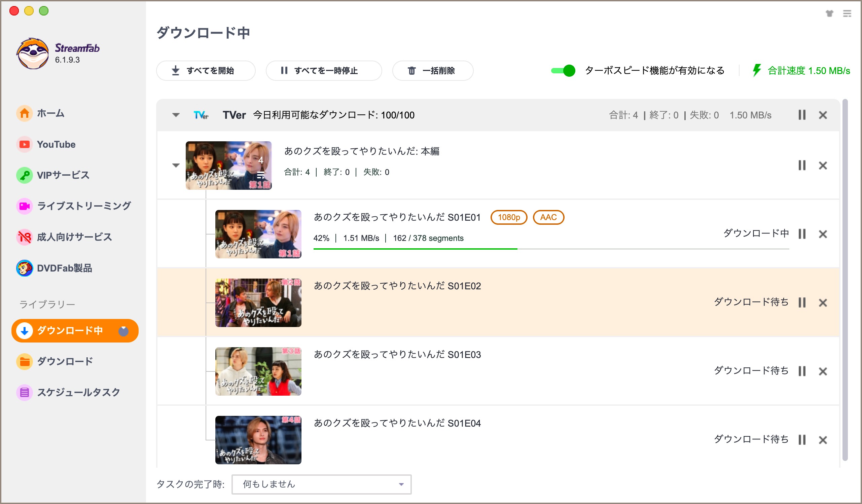Screen dimensions: 862x504
Task: Pause the S01E01 download
Action: pyautogui.click(x=802, y=234)
